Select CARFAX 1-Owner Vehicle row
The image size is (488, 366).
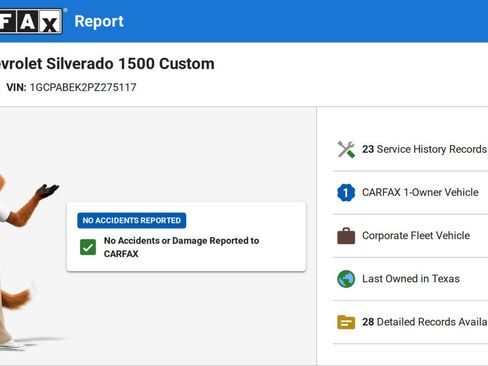tap(411, 192)
